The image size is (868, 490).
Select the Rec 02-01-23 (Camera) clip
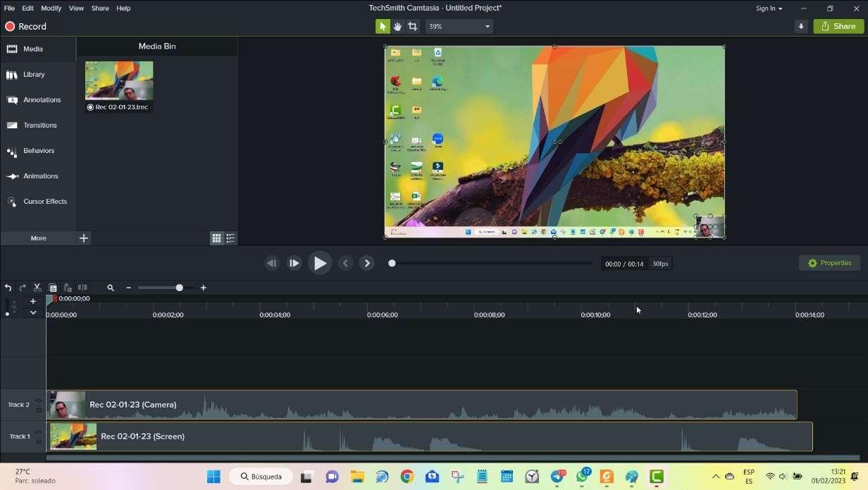coord(421,405)
